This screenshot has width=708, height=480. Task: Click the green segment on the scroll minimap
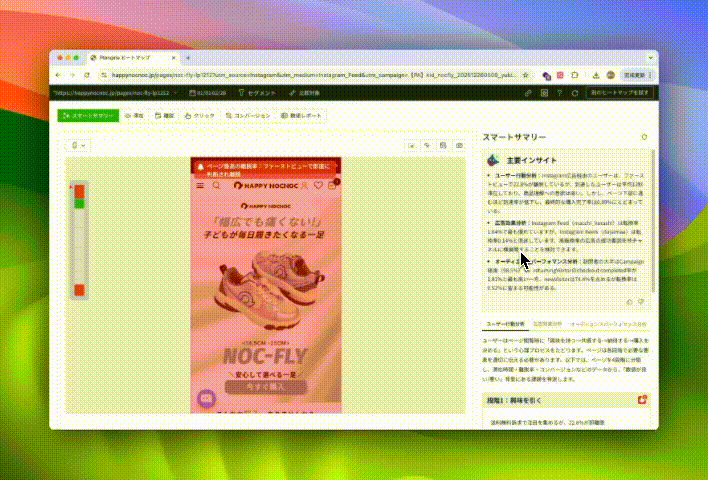click(79, 206)
